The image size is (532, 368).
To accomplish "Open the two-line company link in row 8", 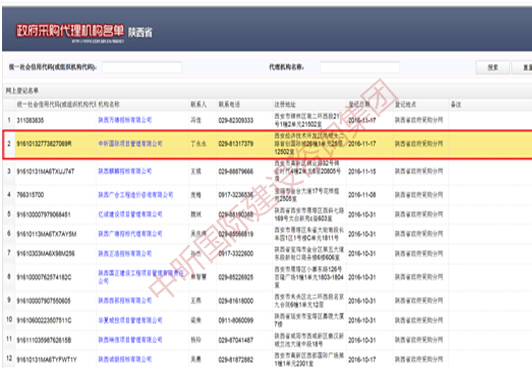I will (x=141, y=277).
